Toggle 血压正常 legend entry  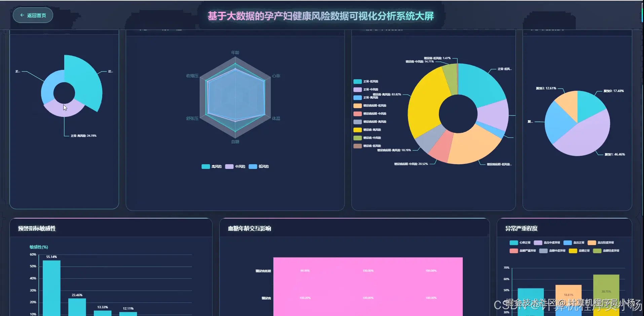click(574, 243)
